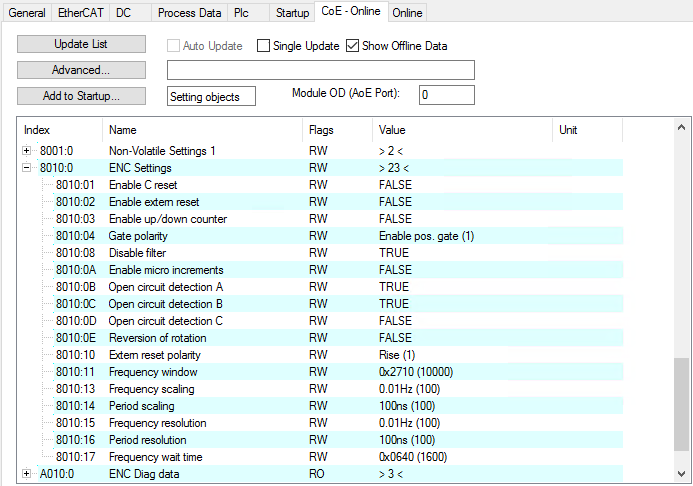Screen dimensions: 693x486
Task: Switch to the EtherCAT tab
Action: (80, 13)
